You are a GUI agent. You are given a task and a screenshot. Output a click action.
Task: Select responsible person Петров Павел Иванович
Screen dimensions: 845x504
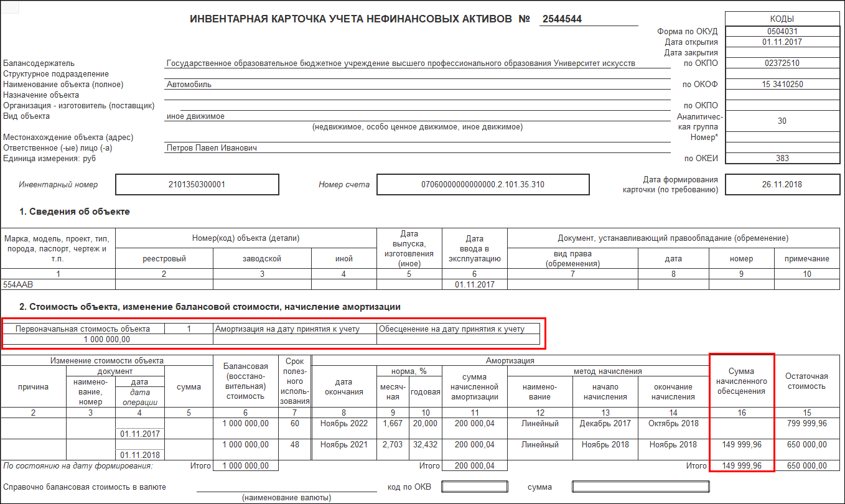tap(212, 148)
